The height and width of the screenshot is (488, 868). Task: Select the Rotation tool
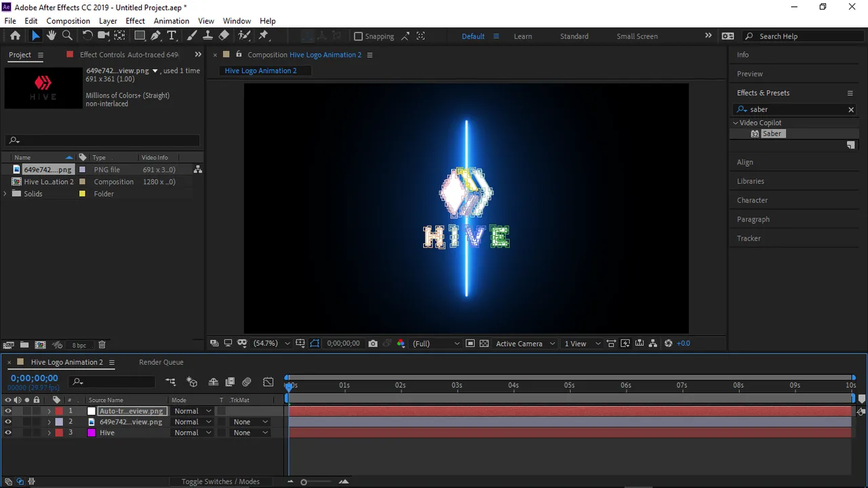point(87,36)
